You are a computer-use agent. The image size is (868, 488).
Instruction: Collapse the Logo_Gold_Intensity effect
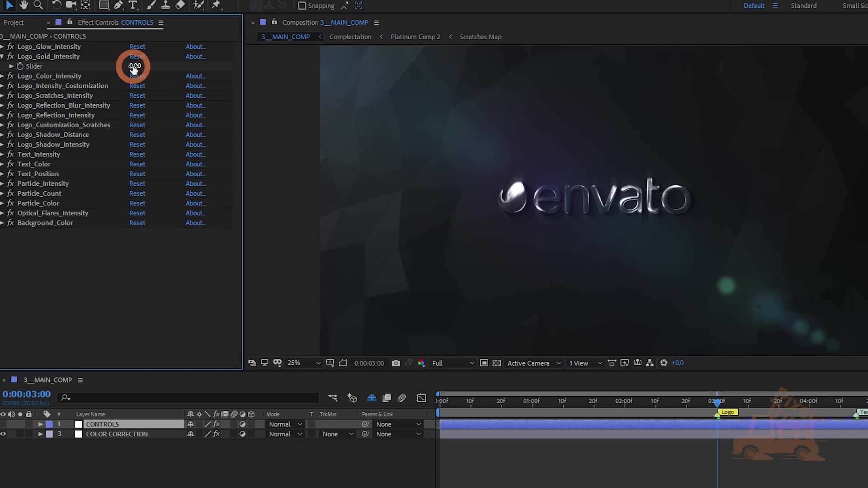pyautogui.click(x=2, y=56)
